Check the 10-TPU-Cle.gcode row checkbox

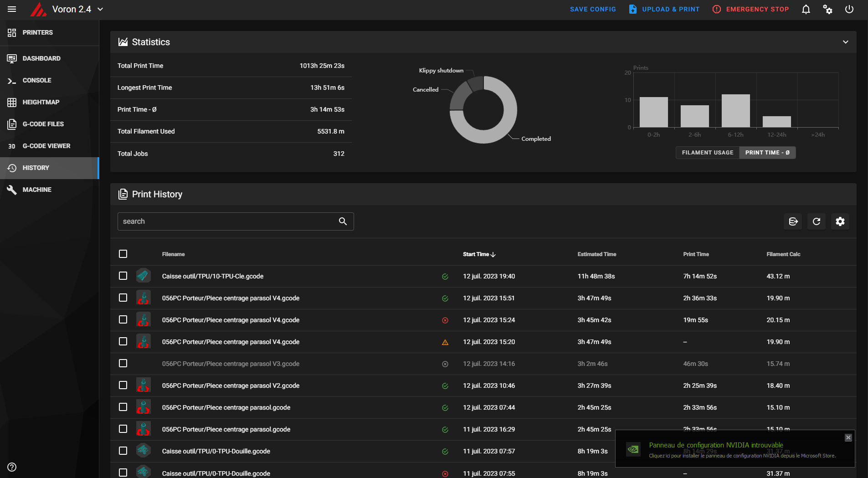123,276
